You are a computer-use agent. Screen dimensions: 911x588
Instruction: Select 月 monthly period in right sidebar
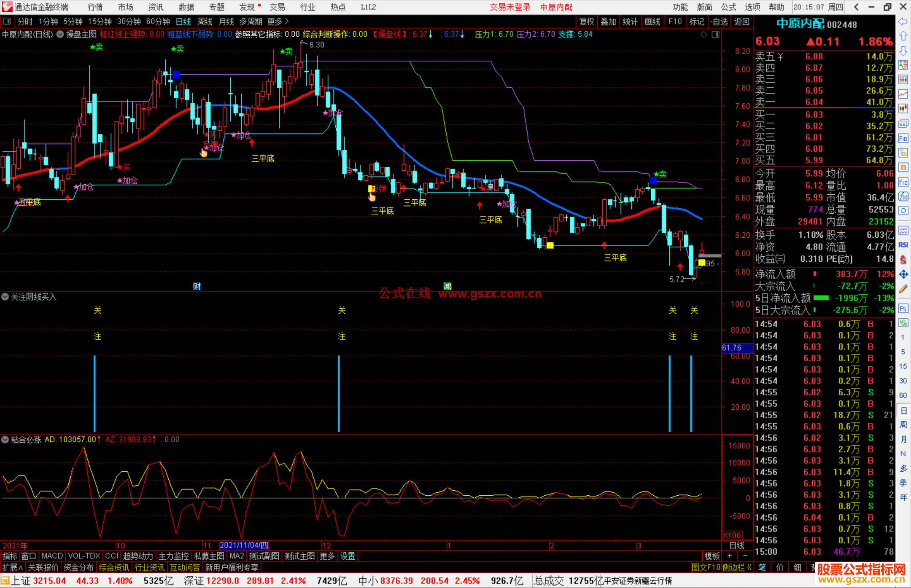903,439
